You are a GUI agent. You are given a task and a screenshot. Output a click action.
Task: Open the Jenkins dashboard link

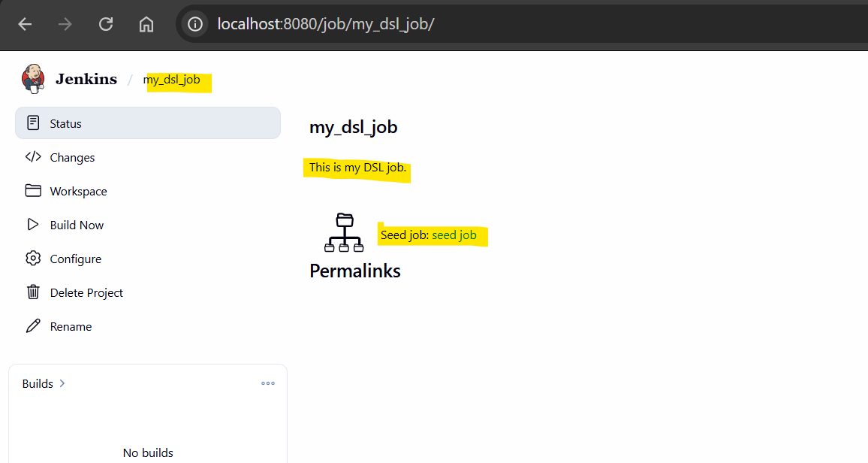pos(86,79)
